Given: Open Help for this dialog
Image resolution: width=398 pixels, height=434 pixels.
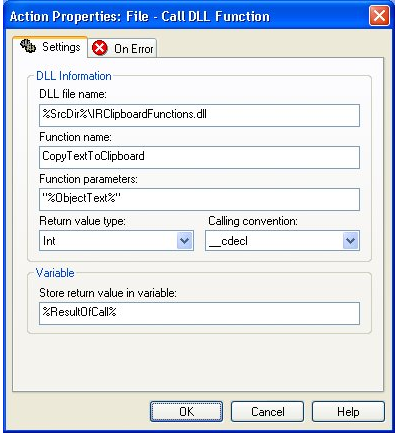Looking at the screenshot, I should click(x=348, y=411).
